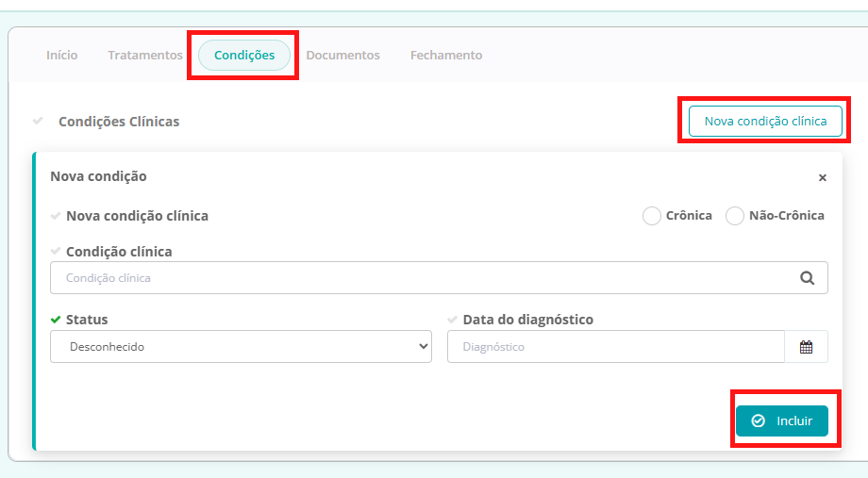The image size is (868, 478).
Task: Select the Condições tab
Action: (244, 56)
